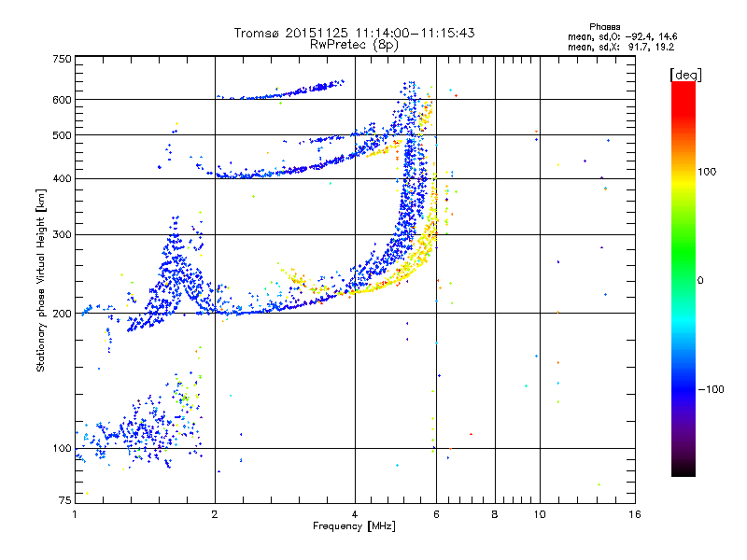Click the colorbar '100' tick label
The image size is (747, 560).
point(707,172)
